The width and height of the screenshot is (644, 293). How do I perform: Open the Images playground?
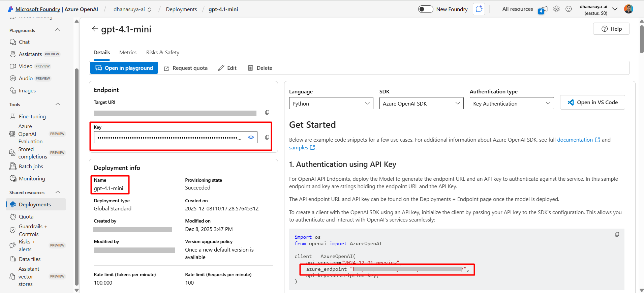(23, 90)
